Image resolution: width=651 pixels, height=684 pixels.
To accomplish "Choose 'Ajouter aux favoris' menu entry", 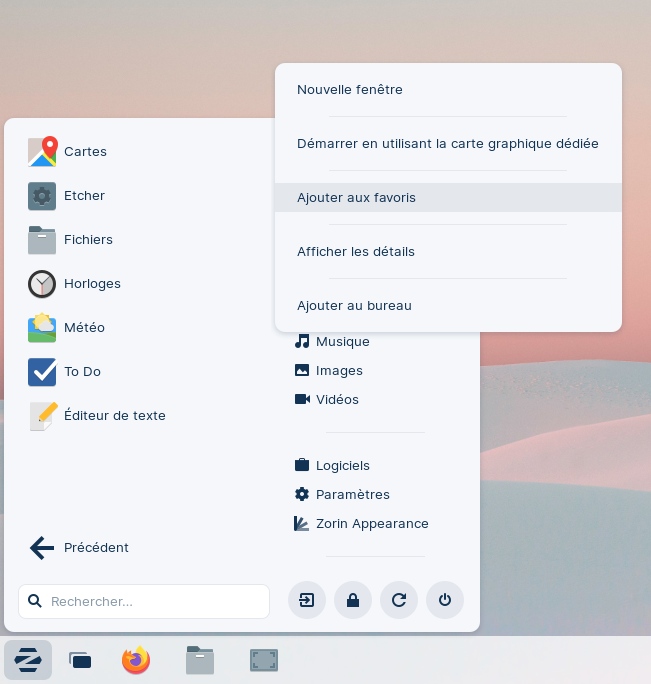I will point(356,198).
